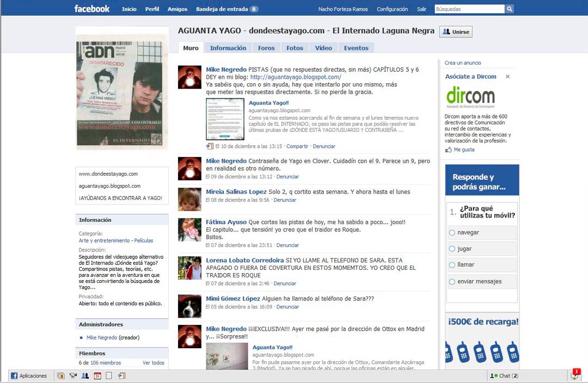Viewport: 588px width, 383px height.
Task: Expand the Aplicaciones menu in bottom bar
Action: (29, 376)
